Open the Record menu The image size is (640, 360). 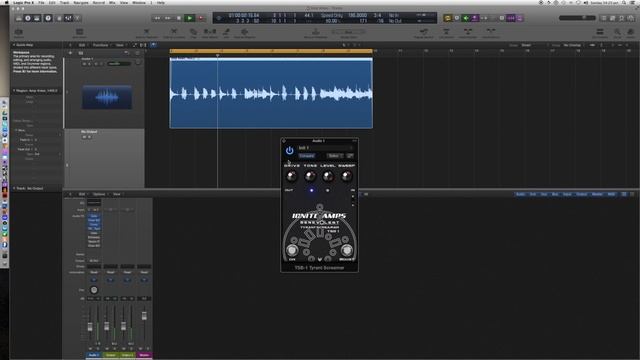[x=99, y=2]
